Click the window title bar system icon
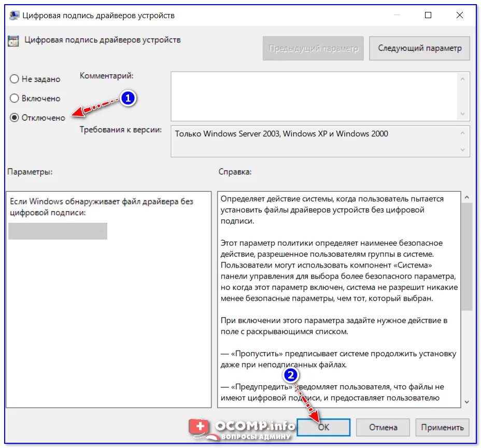Screen dimensions: 481x448 [x=14, y=15]
